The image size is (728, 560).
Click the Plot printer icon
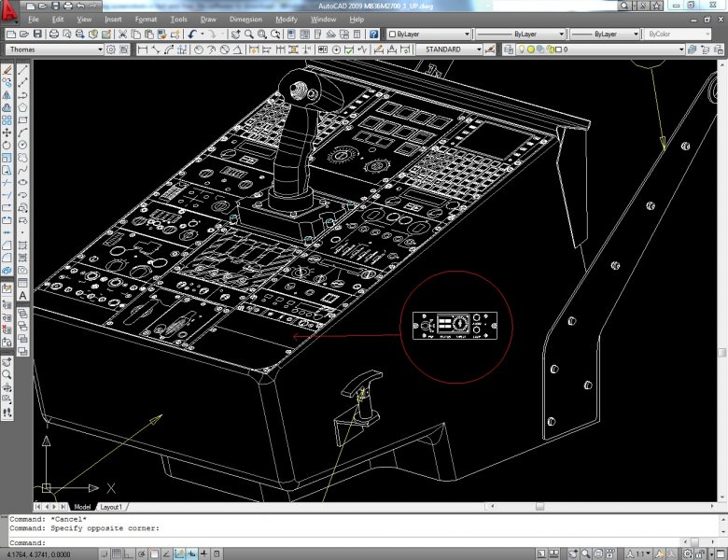click(54, 34)
